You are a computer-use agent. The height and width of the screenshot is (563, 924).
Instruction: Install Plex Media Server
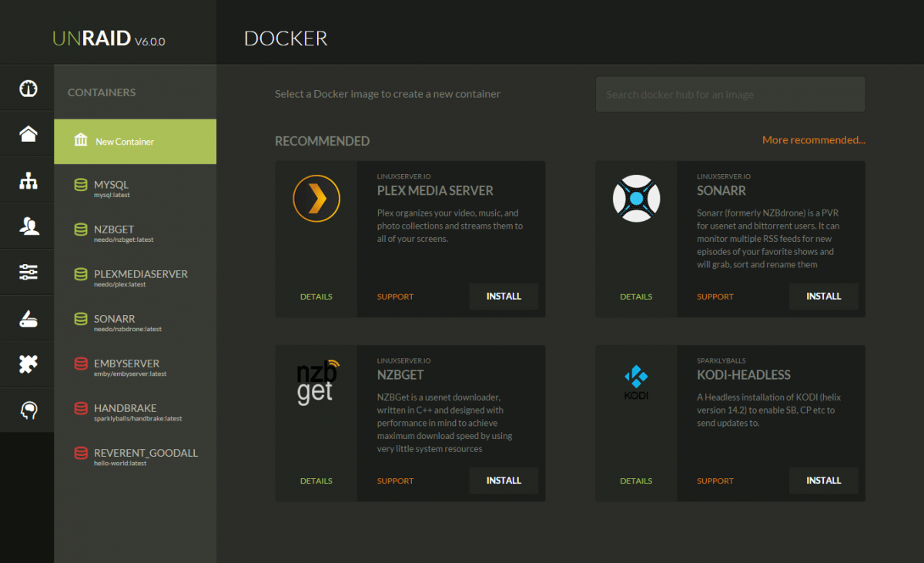coord(504,297)
